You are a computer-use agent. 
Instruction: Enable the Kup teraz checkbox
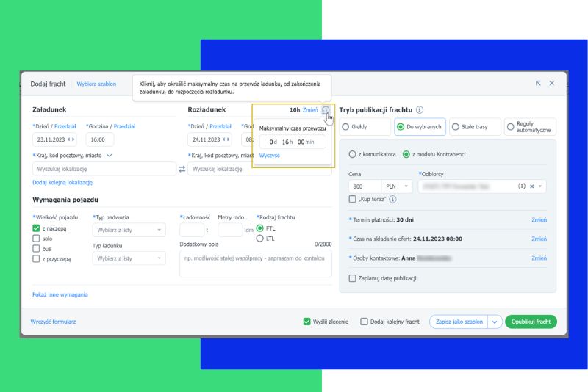pos(353,199)
